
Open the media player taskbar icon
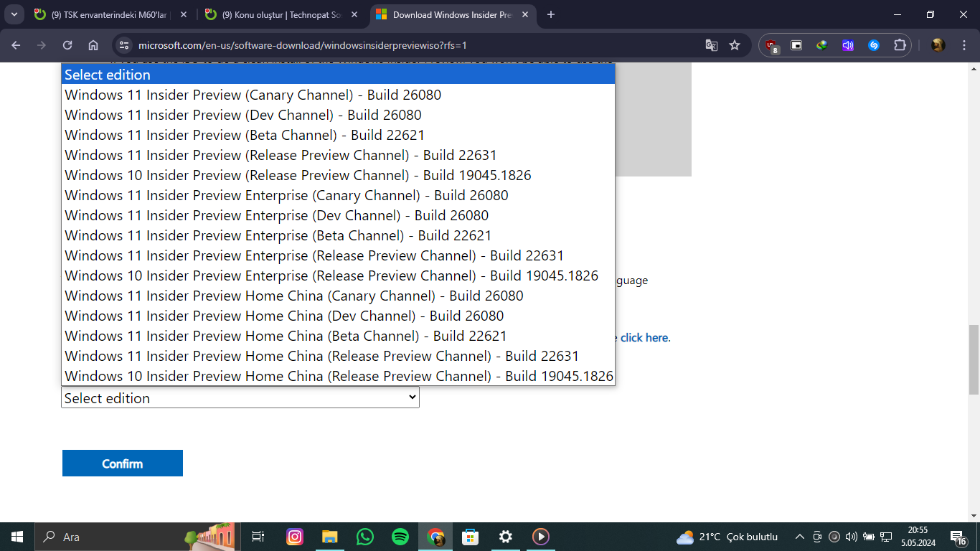pyautogui.click(x=541, y=537)
